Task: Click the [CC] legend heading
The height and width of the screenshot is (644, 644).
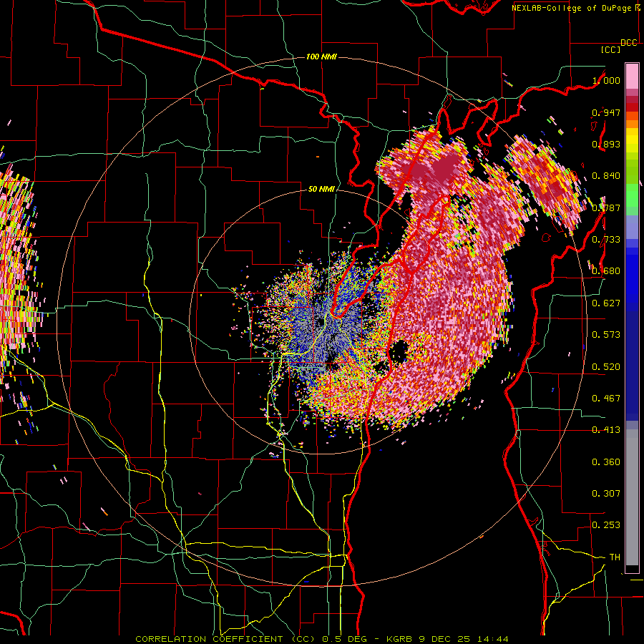Action: point(611,49)
